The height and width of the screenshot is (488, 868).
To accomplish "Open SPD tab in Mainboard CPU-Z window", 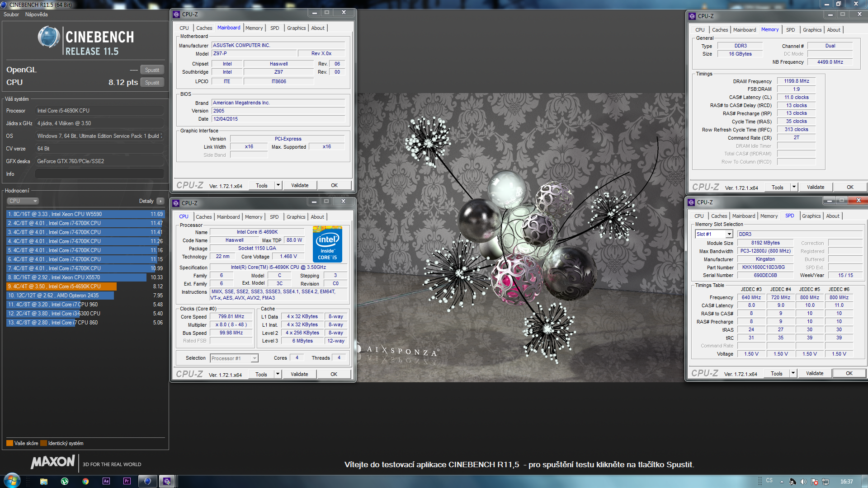I will [275, 28].
